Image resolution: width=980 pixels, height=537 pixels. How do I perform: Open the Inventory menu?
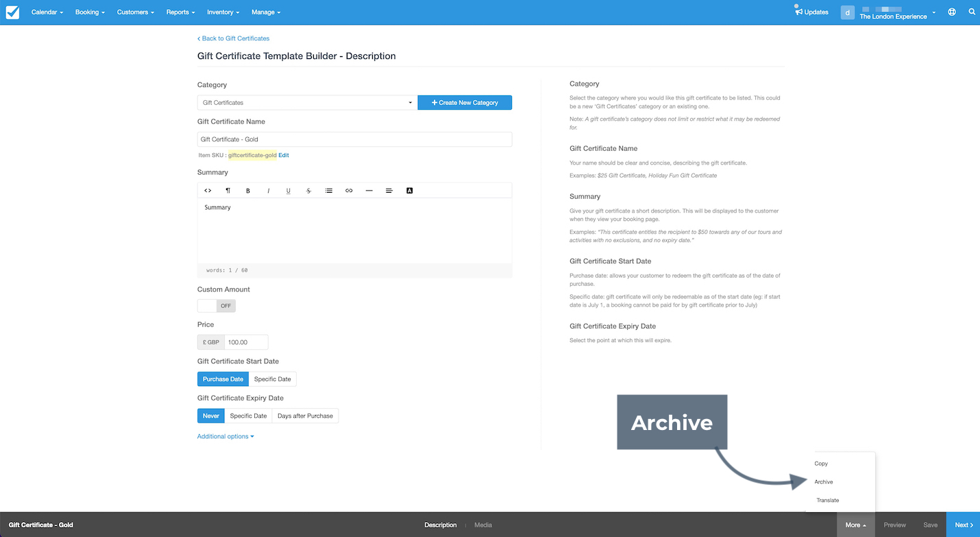click(x=223, y=12)
